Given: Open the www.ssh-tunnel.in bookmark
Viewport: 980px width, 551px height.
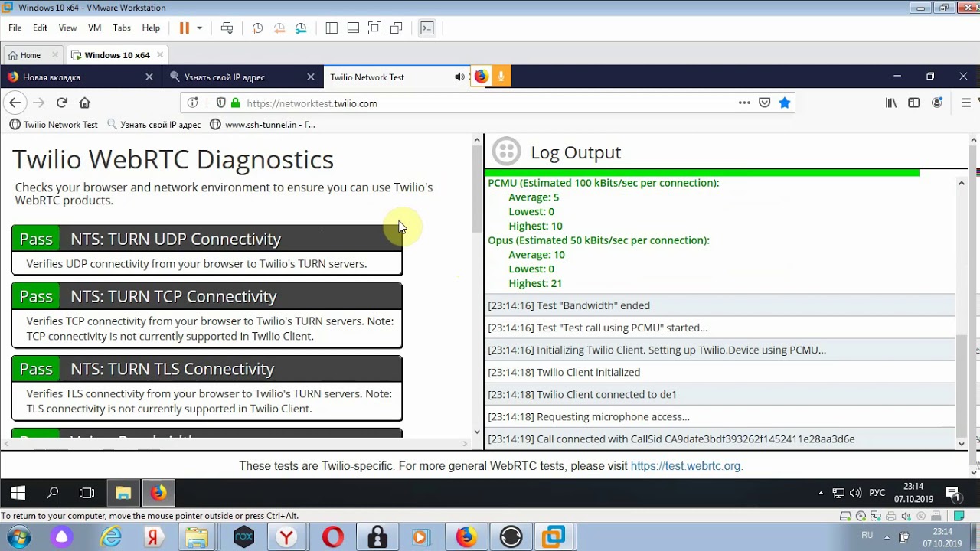Looking at the screenshot, I should pos(263,124).
